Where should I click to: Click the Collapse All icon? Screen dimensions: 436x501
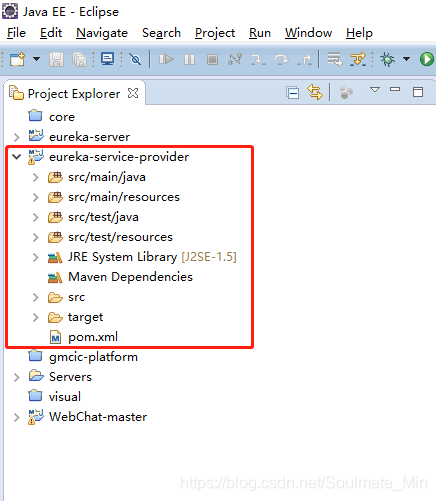(292, 93)
